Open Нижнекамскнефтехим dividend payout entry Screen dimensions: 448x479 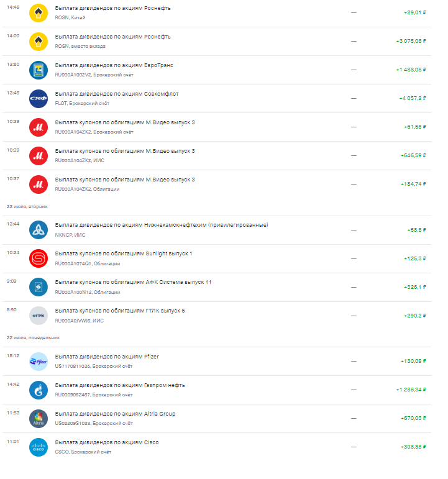tap(217, 230)
